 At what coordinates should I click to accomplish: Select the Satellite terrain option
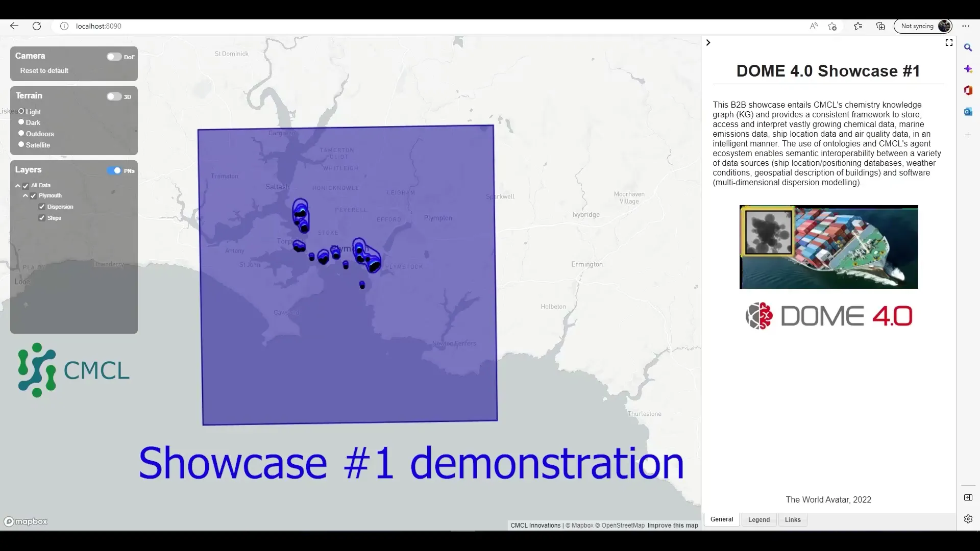21,144
